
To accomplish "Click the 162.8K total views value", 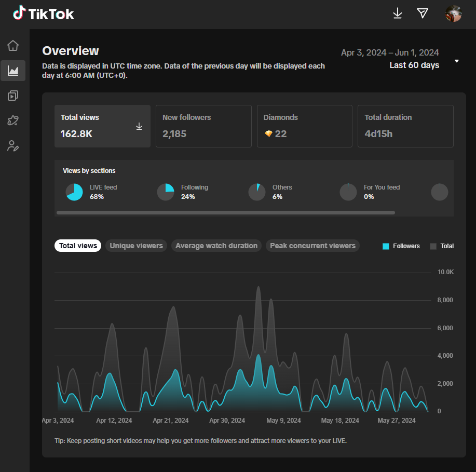I will [x=76, y=133].
